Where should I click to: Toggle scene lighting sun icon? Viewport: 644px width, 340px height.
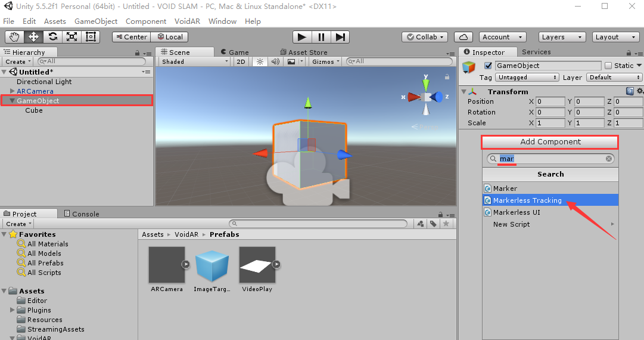point(260,61)
